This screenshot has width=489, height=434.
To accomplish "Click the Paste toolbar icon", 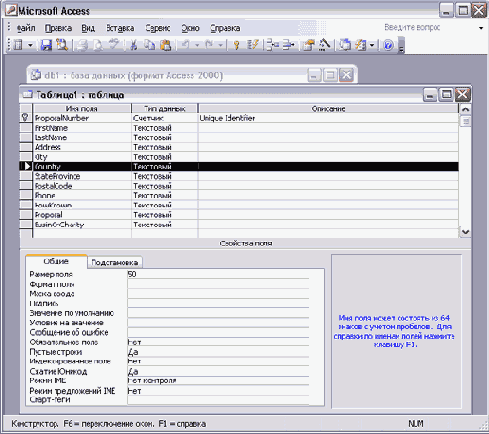I will point(166,45).
